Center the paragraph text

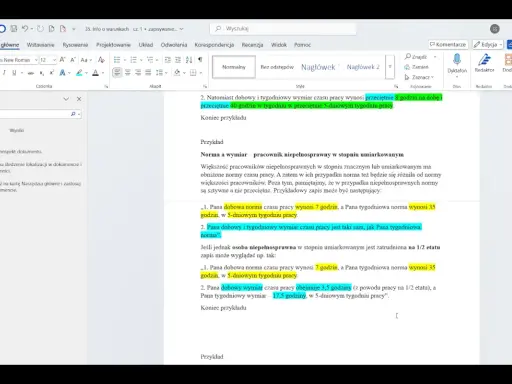(128, 72)
